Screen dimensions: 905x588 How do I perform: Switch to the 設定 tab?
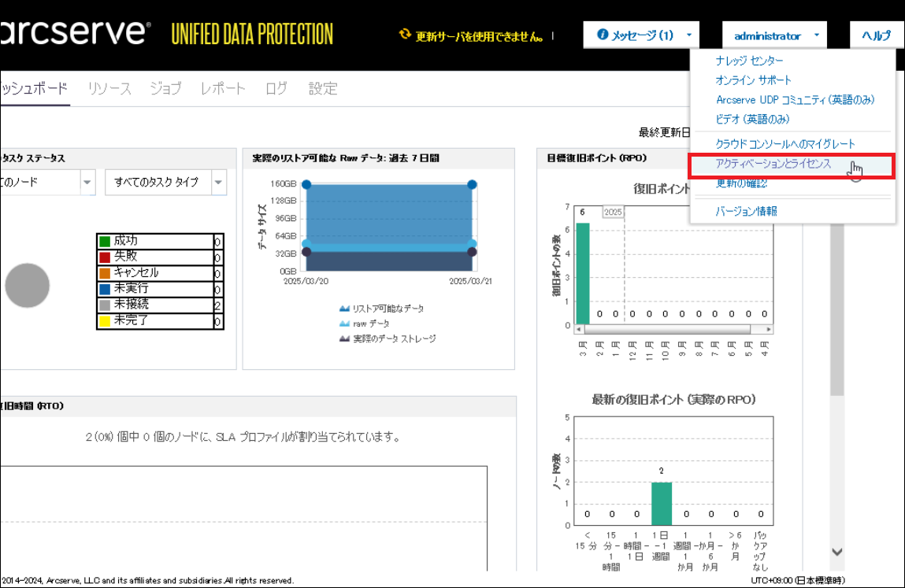[x=323, y=88]
